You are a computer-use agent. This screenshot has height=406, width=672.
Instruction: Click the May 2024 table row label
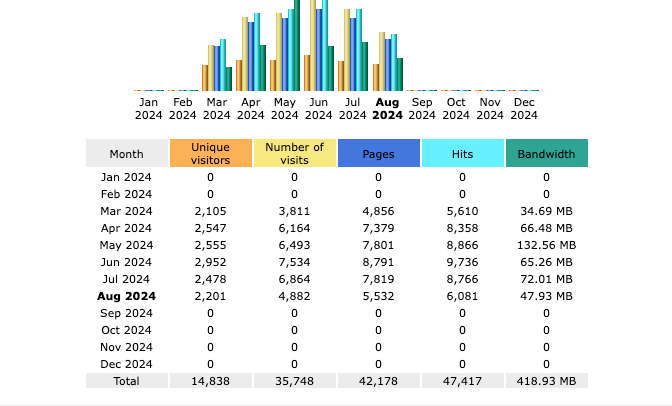click(x=126, y=245)
